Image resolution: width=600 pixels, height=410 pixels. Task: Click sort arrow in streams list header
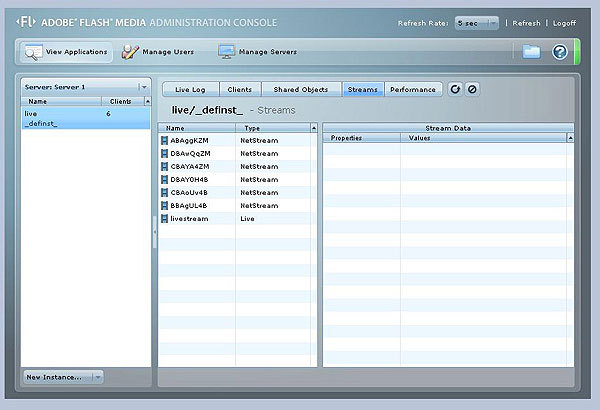pyautogui.click(x=314, y=128)
